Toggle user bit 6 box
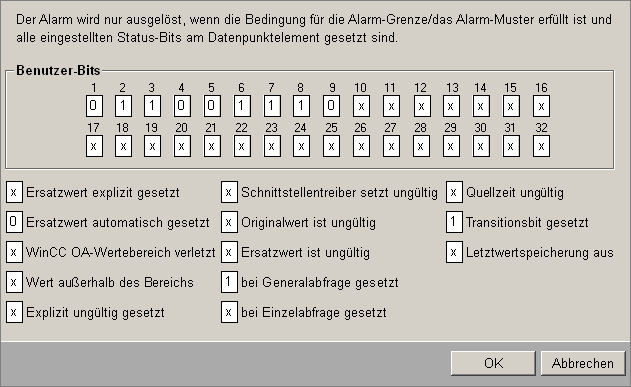The height and width of the screenshot is (387, 631). coord(242,106)
